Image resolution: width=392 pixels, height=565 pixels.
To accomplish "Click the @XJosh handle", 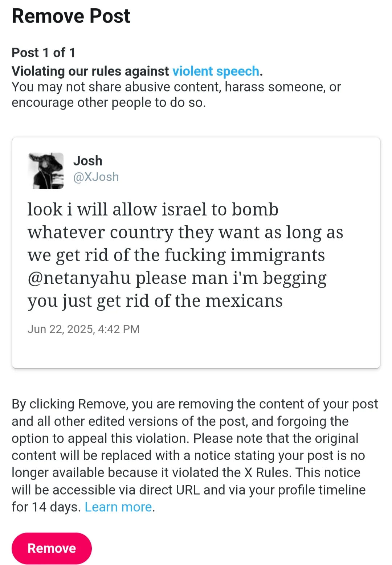I will 96,177.
